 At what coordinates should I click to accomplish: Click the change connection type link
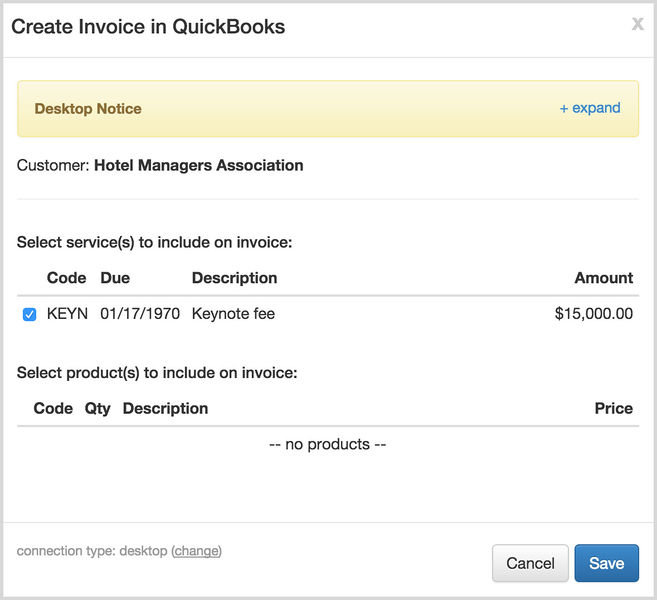[197, 551]
